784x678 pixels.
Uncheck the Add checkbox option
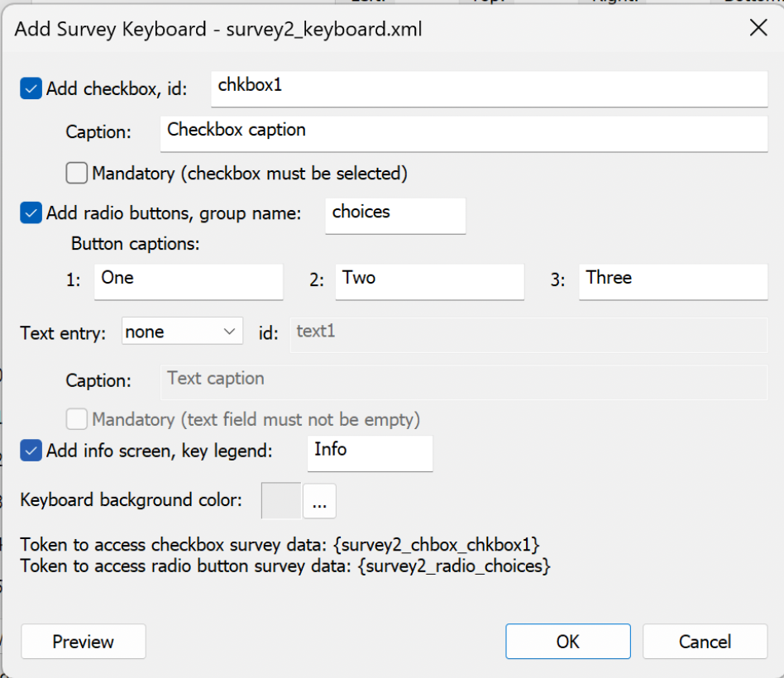tap(31, 88)
